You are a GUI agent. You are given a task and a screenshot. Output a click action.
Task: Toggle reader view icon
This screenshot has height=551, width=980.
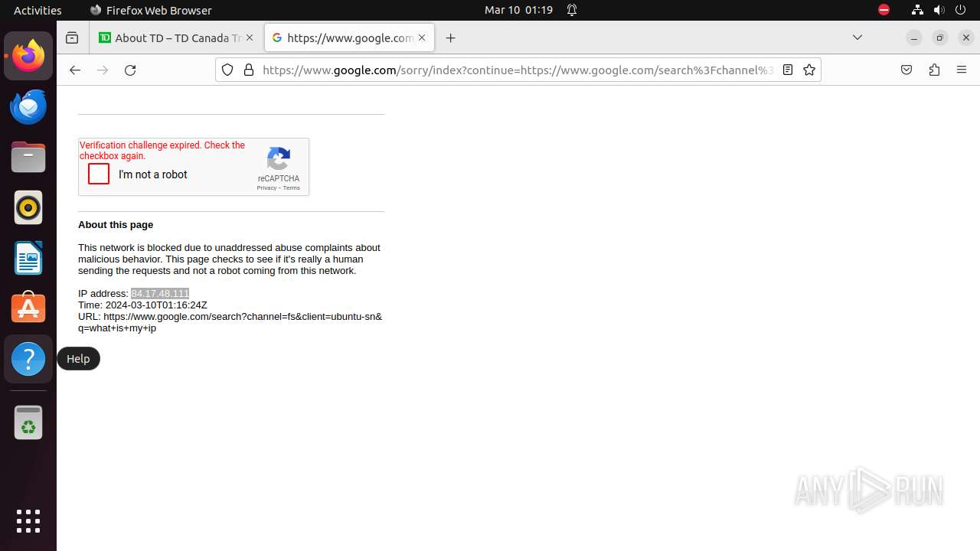(787, 70)
